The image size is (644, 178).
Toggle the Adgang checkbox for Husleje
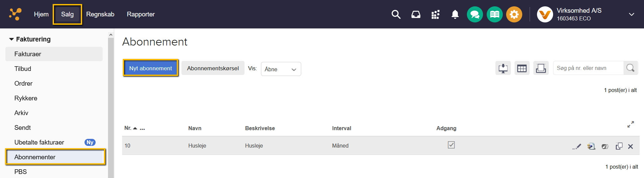pos(451,145)
